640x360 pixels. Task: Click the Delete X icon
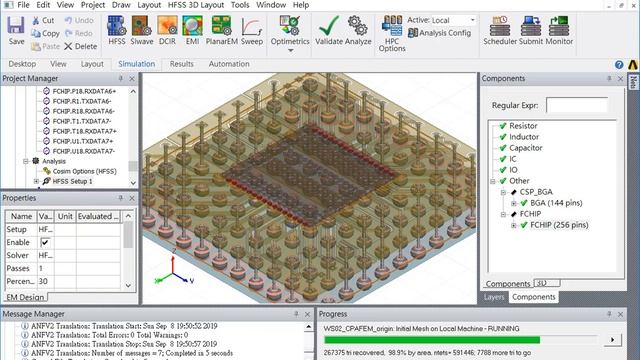68,47
